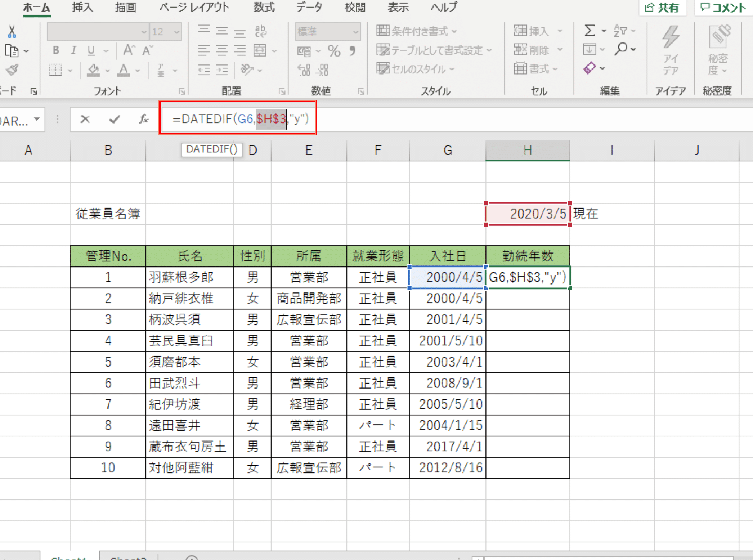The height and width of the screenshot is (560, 753).
Task: Open the 標準 number format dropdown
Action: pyautogui.click(x=356, y=32)
